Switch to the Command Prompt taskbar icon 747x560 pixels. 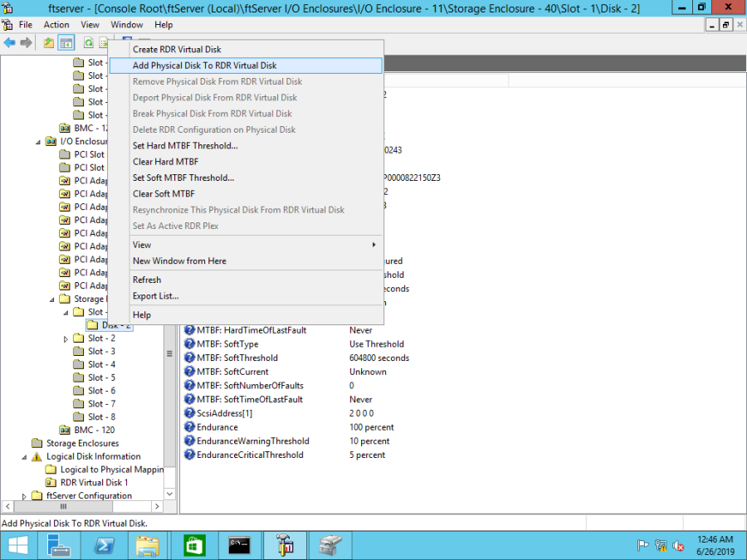239,545
